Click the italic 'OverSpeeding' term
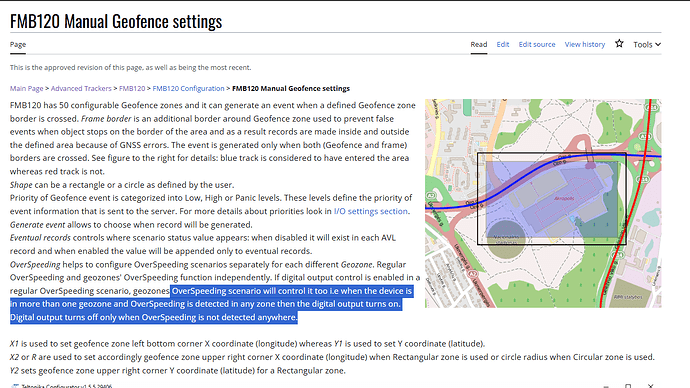 35,265
